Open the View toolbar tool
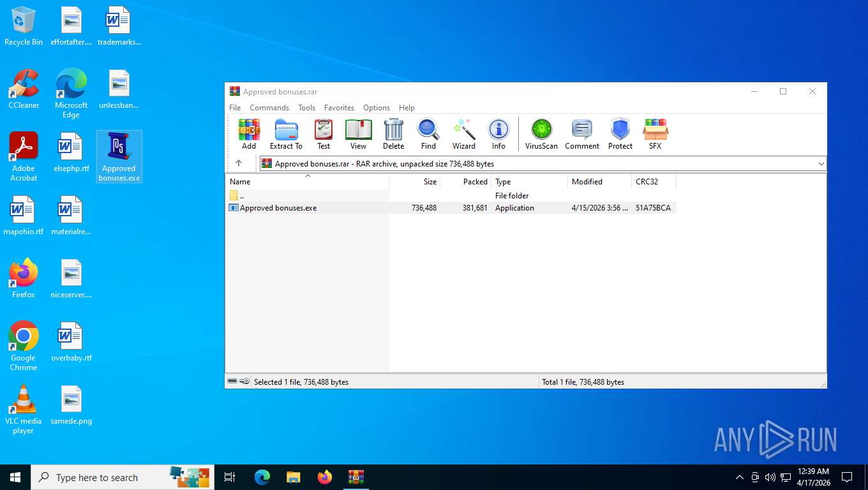The height and width of the screenshot is (490, 868). 358,134
